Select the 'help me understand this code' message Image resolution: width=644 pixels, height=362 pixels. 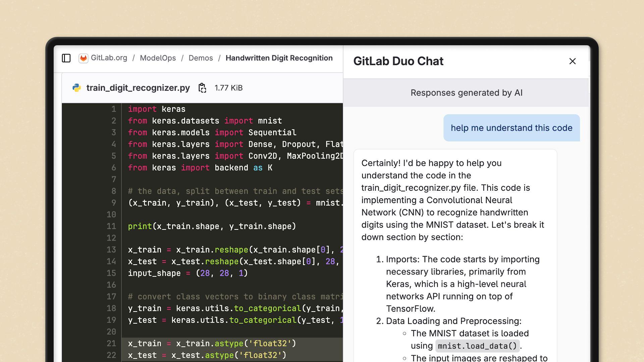coord(512,128)
